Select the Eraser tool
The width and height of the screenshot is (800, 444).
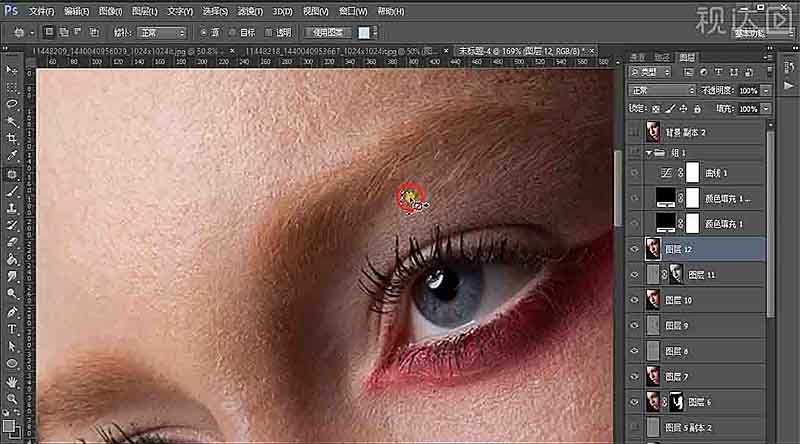(x=12, y=243)
